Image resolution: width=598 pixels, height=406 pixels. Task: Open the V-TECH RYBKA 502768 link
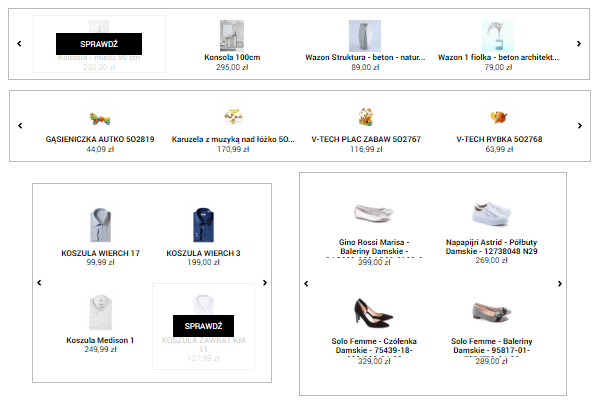[499, 139]
